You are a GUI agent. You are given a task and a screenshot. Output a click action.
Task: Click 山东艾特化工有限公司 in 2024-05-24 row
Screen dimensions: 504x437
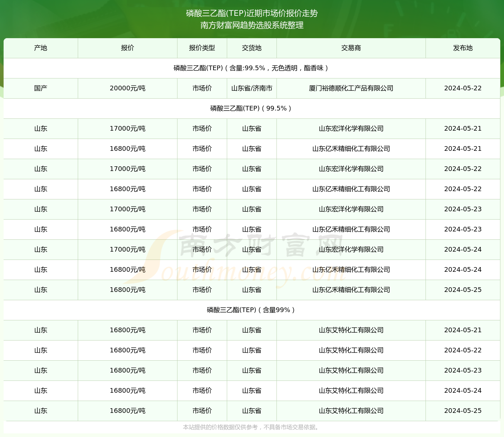(351, 391)
